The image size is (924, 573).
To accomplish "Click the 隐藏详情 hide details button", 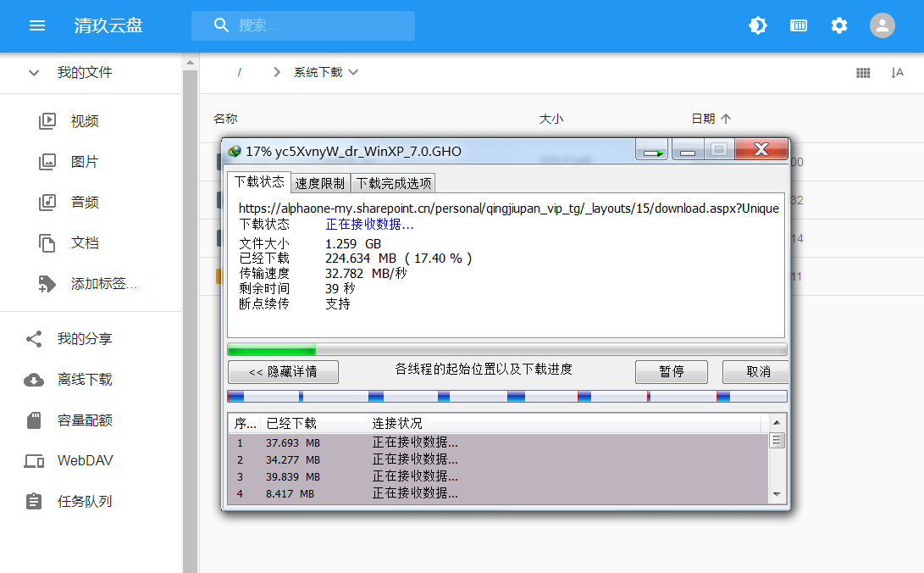I will click(283, 371).
